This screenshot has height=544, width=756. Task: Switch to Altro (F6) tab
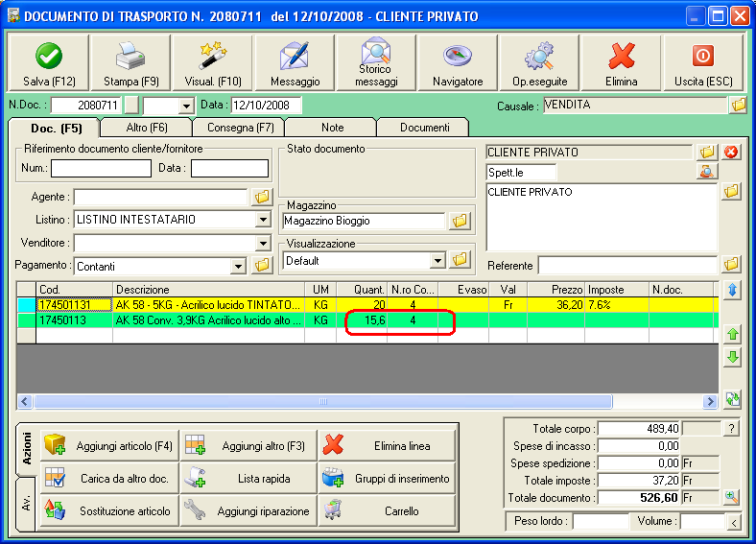click(147, 128)
